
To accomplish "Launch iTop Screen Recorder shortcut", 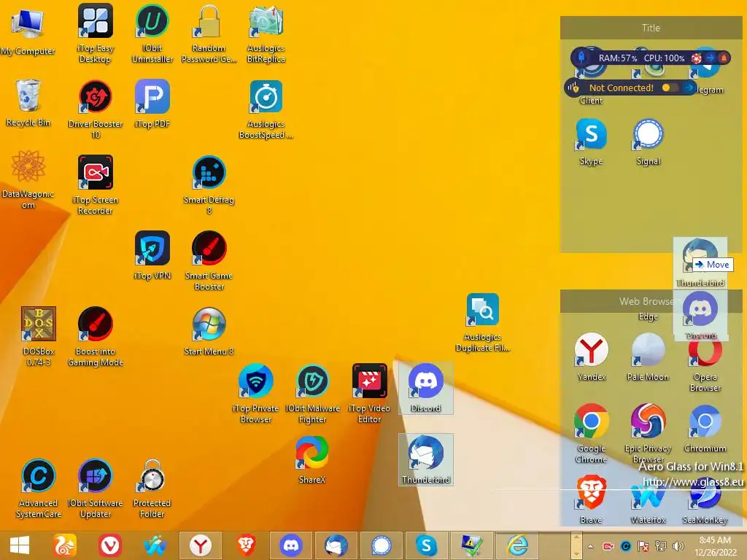I will click(96, 184).
